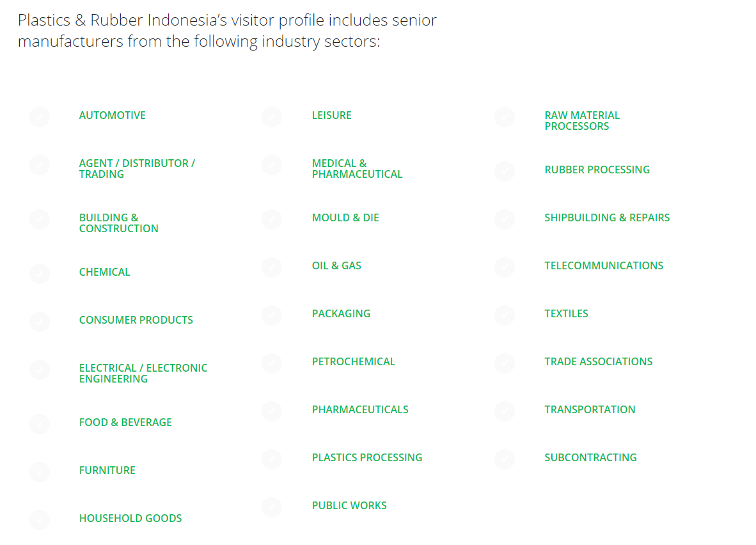Click the Electrical / Electronic Engineering text
The width and height of the screenshot is (756, 545).
click(x=143, y=374)
